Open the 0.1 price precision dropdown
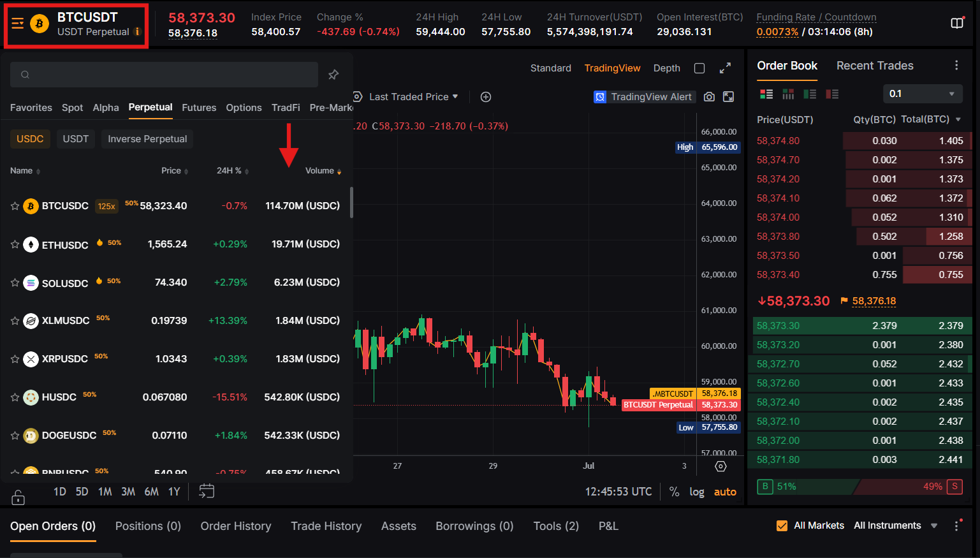Image resolution: width=980 pixels, height=558 pixels. (922, 94)
